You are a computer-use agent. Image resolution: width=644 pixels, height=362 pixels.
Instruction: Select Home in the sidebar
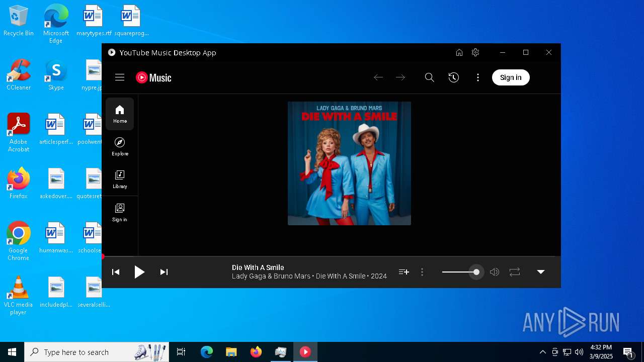pos(120,114)
